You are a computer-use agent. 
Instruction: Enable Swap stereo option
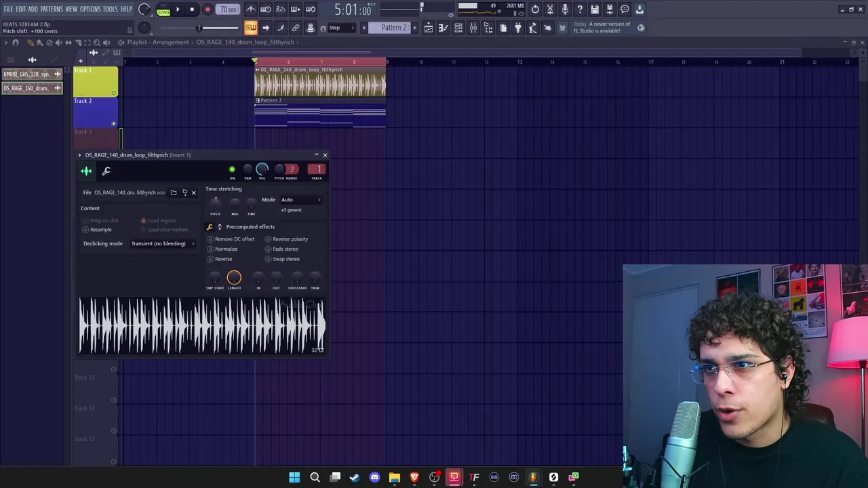282,259
